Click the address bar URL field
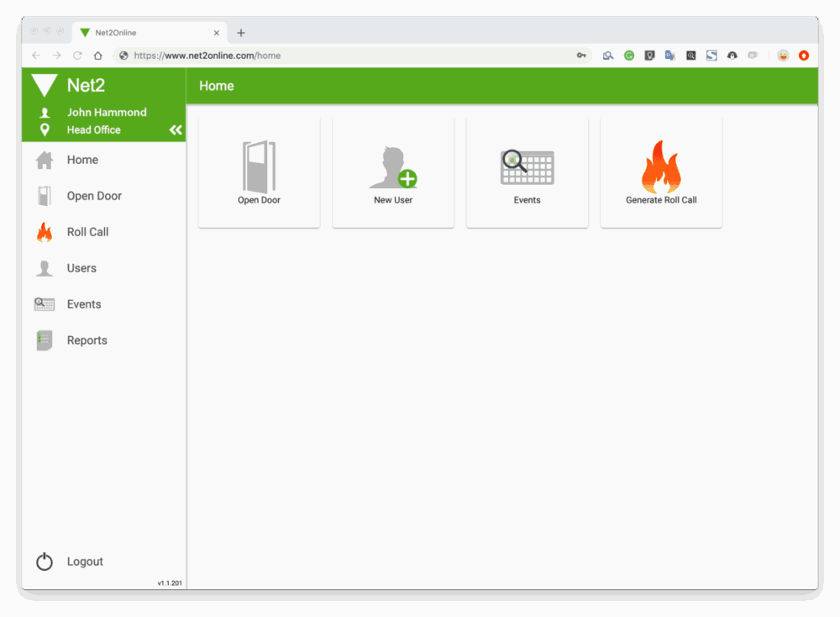Image resolution: width=840 pixels, height=617 pixels. pyautogui.click(x=353, y=55)
